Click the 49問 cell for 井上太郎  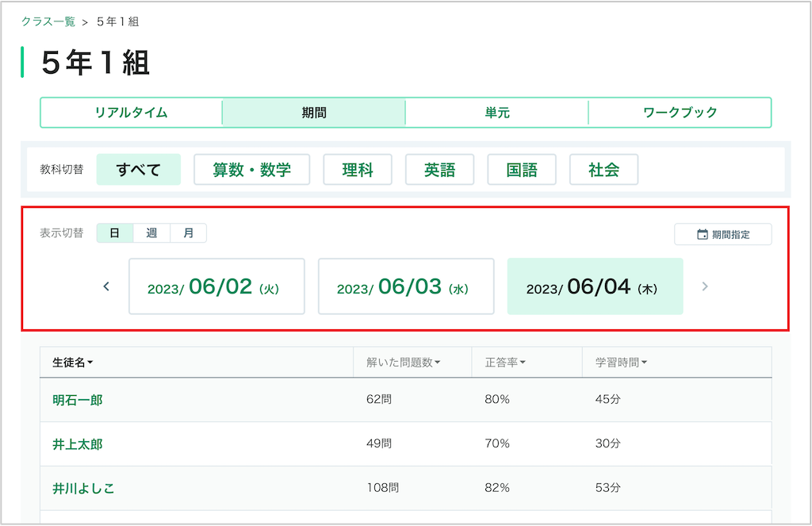(x=379, y=443)
